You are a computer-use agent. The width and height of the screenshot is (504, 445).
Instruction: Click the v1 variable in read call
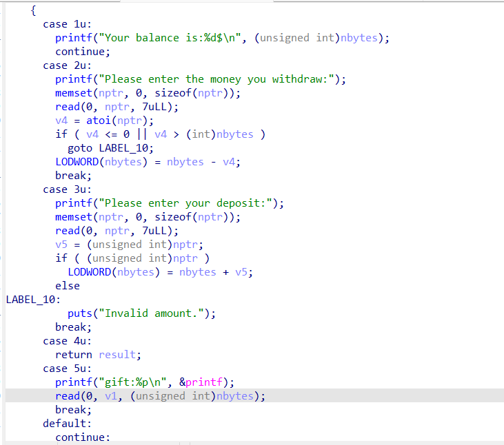112,396
